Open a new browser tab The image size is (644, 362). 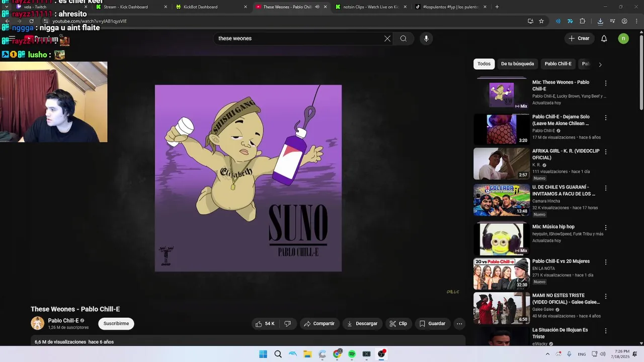pos(497,7)
